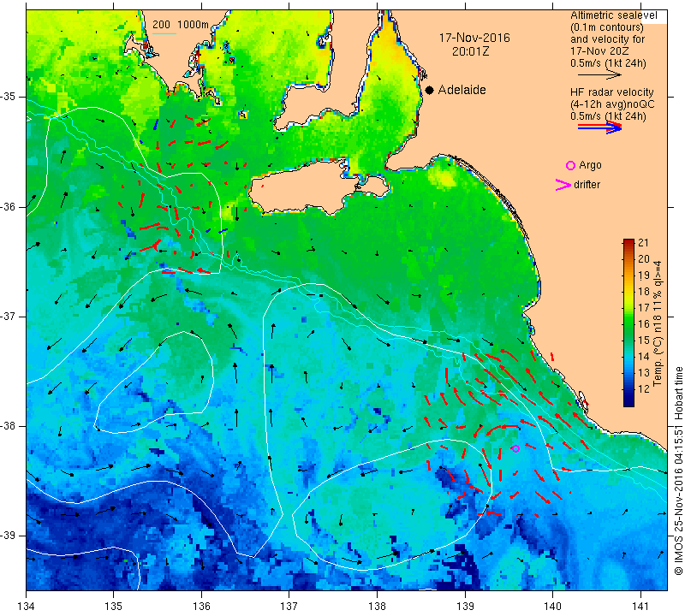This screenshot has height=616, width=685.
Task: Click the -36 latitude axis label
Action: pos(8,206)
